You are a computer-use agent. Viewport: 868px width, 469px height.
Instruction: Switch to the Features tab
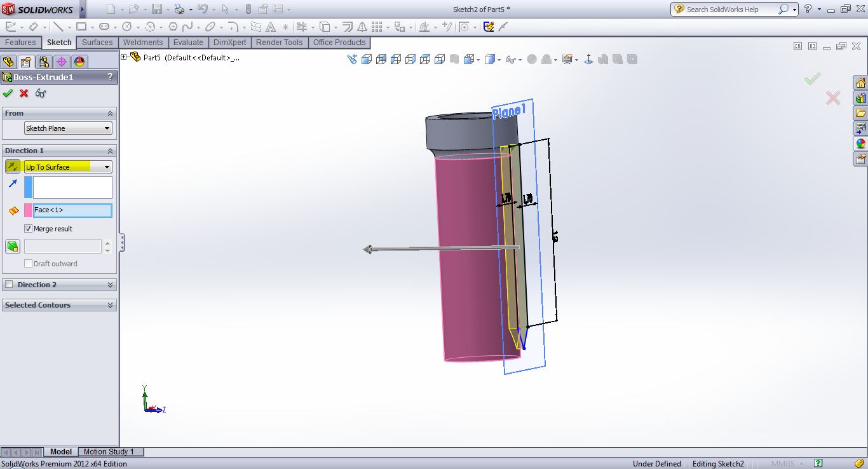tap(20, 43)
